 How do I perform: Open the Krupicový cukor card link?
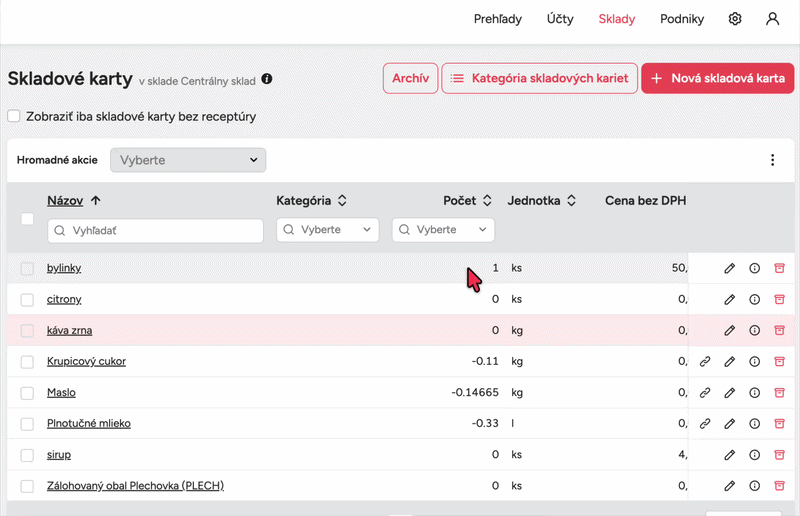86,361
